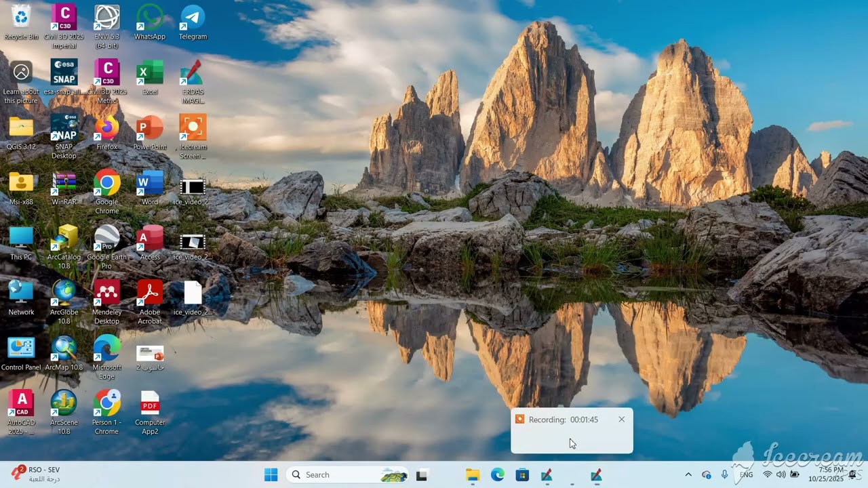Open Task View from the taskbar

pos(422,475)
